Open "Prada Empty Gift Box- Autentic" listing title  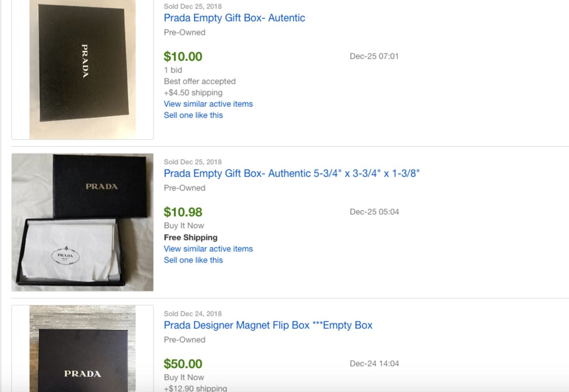point(234,18)
